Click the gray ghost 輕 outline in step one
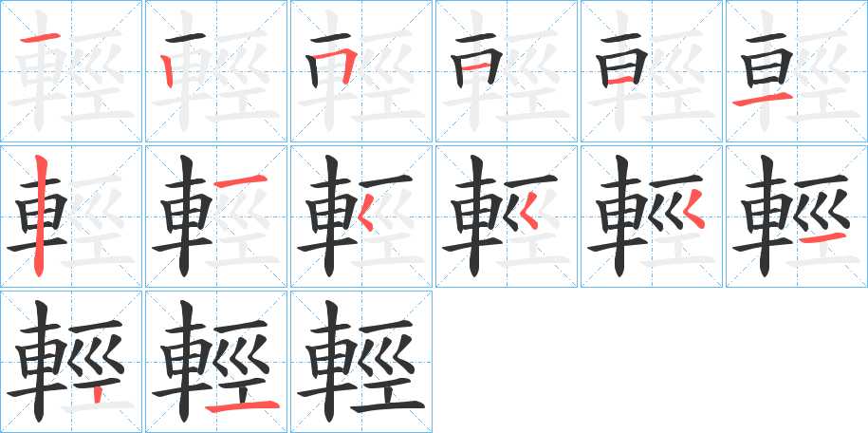Screen dimensions: 868x433 pos(71,71)
